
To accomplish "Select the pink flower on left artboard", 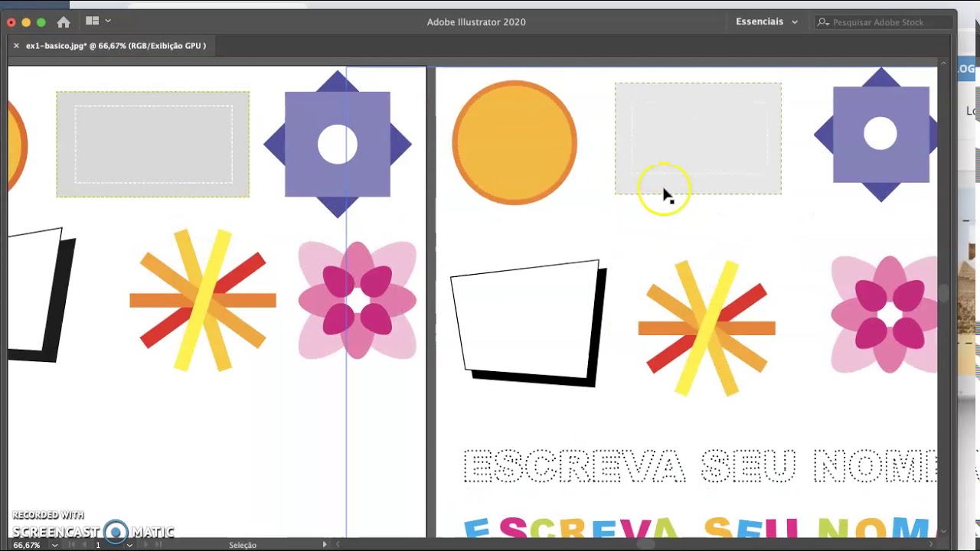I will [357, 300].
